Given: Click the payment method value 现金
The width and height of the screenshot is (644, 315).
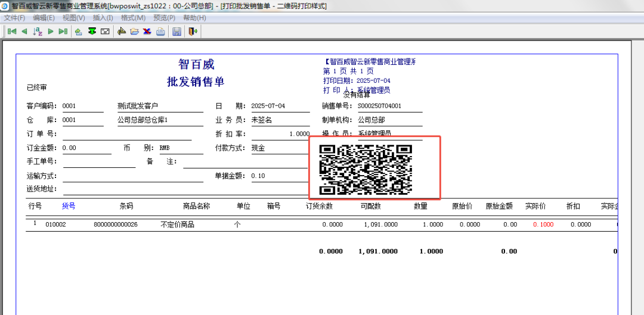Looking at the screenshot, I should (x=258, y=148).
